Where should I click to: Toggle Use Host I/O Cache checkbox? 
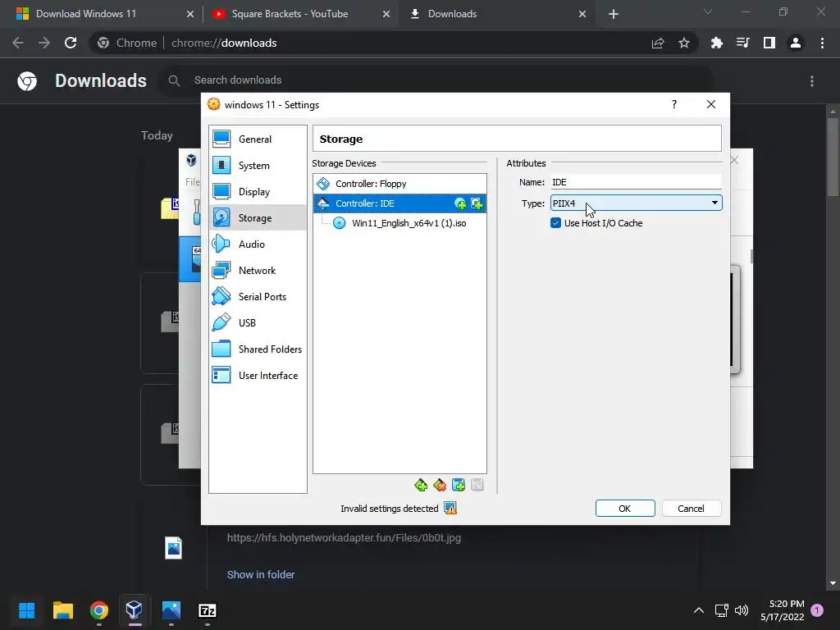(555, 223)
